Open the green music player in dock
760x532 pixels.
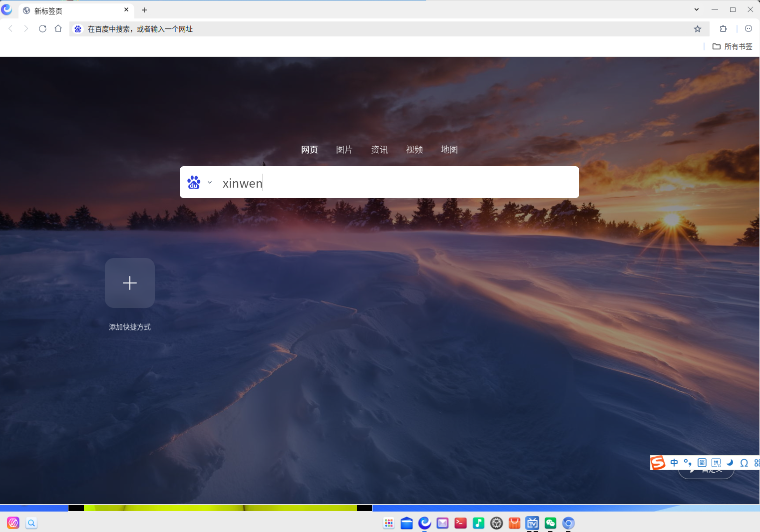(479, 523)
